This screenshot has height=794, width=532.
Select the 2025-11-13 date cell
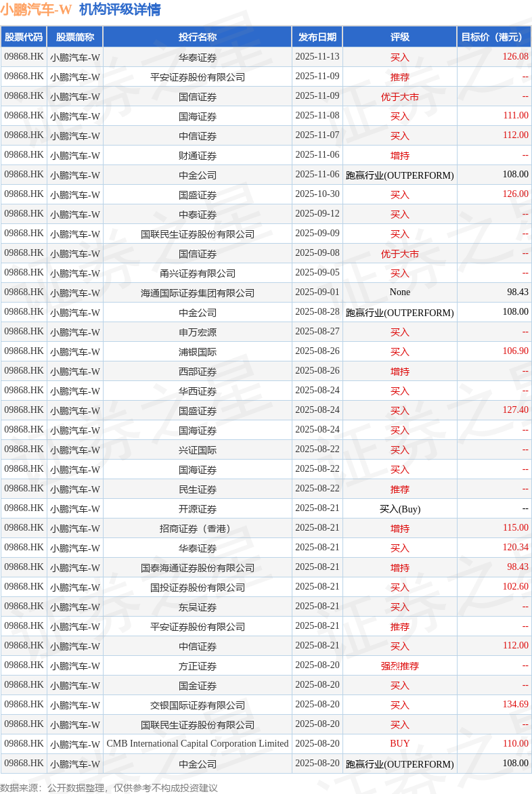[x=317, y=57]
